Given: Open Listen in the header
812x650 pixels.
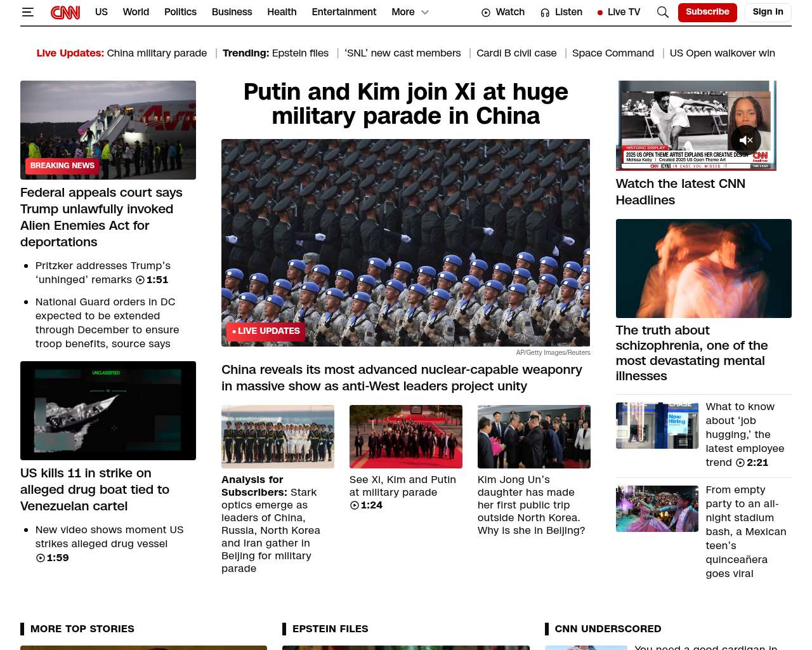Looking at the screenshot, I should tap(561, 12).
